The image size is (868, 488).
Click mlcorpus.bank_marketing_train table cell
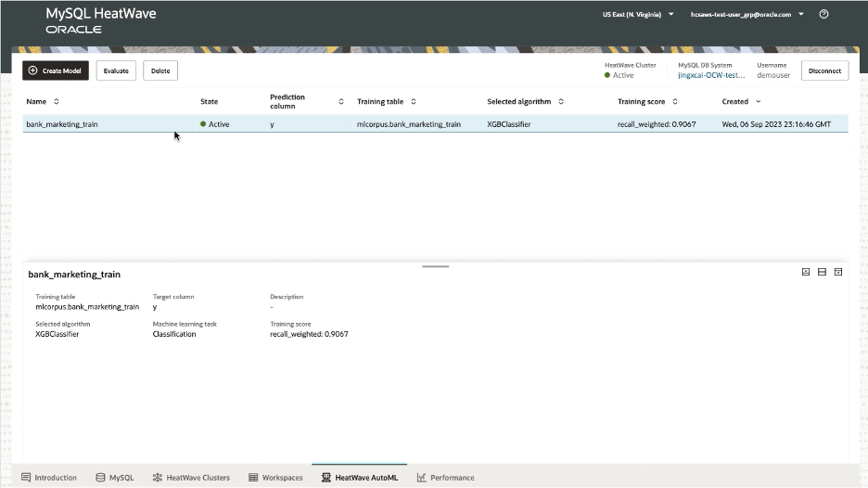point(409,124)
